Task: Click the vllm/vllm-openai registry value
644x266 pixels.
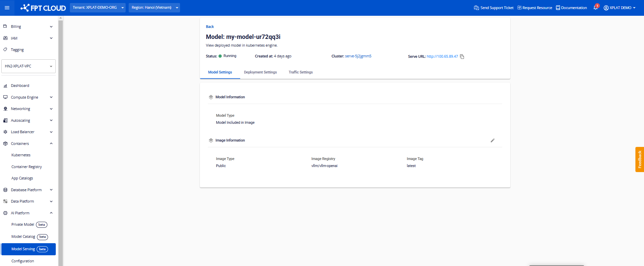Action: point(324,166)
